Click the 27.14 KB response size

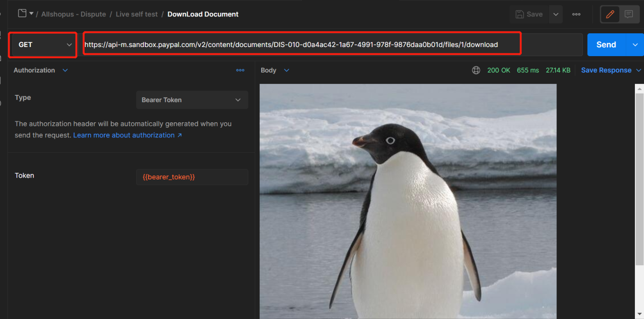pyautogui.click(x=558, y=70)
